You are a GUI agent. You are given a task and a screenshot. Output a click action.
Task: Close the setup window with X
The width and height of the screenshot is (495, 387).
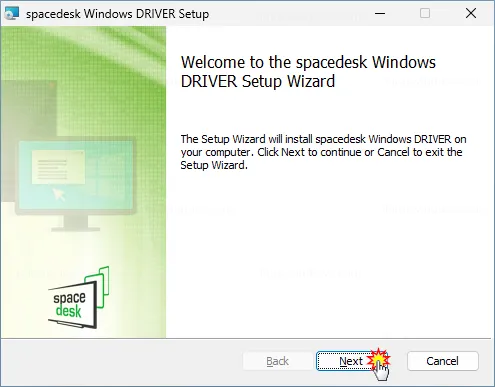(x=471, y=14)
